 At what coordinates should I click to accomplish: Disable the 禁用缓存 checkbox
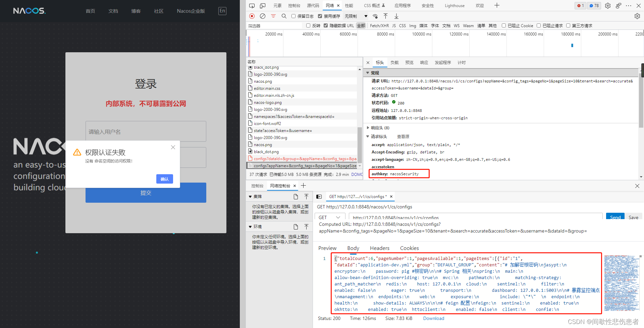320,16
